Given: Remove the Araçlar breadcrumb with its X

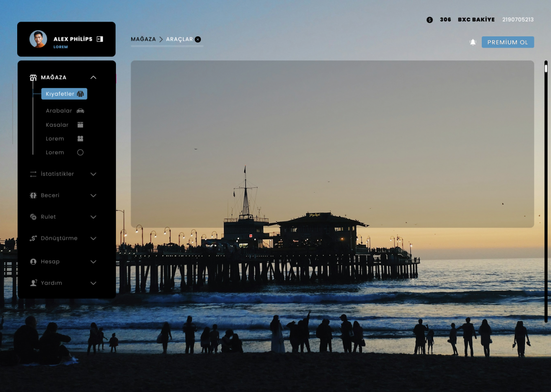Looking at the screenshot, I should click(198, 39).
